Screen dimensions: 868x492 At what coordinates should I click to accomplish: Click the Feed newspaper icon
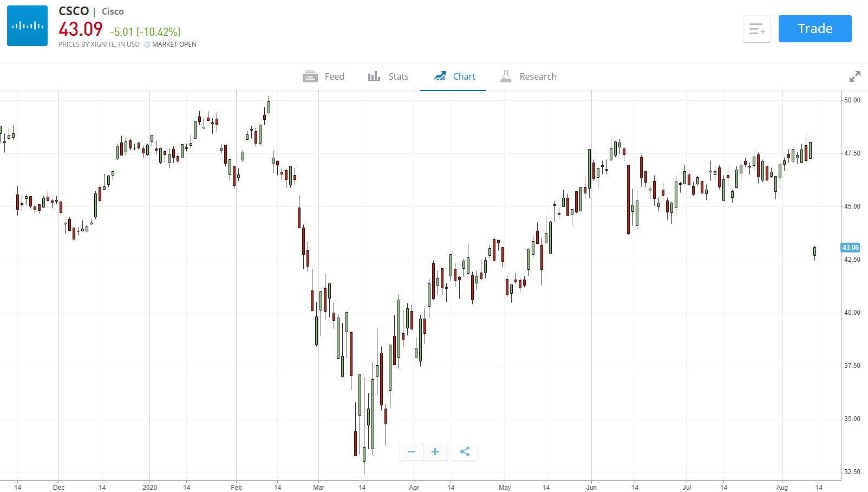310,76
